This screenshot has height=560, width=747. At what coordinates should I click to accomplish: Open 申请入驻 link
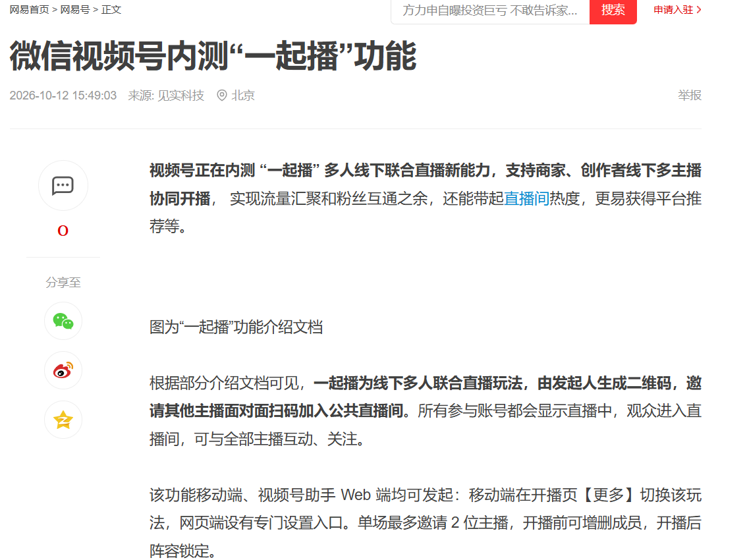tap(677, 10)
